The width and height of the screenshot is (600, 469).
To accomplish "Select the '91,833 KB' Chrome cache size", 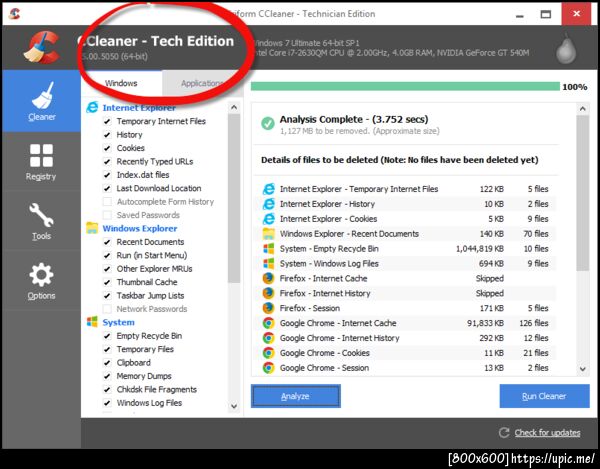I will (486, 323).
